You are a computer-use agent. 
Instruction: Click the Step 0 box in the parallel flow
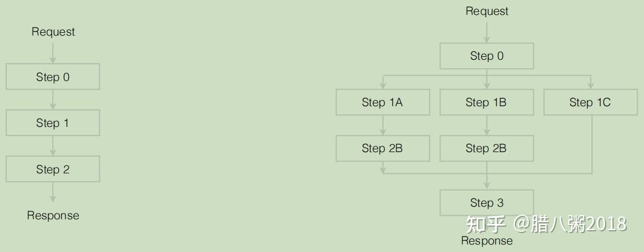[487, 56]
